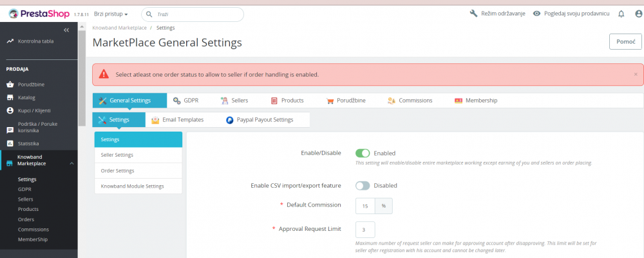Click the Kontrolna tabla trend icon
The width and height of the screenshot is (644, 258).
(10, 41)
